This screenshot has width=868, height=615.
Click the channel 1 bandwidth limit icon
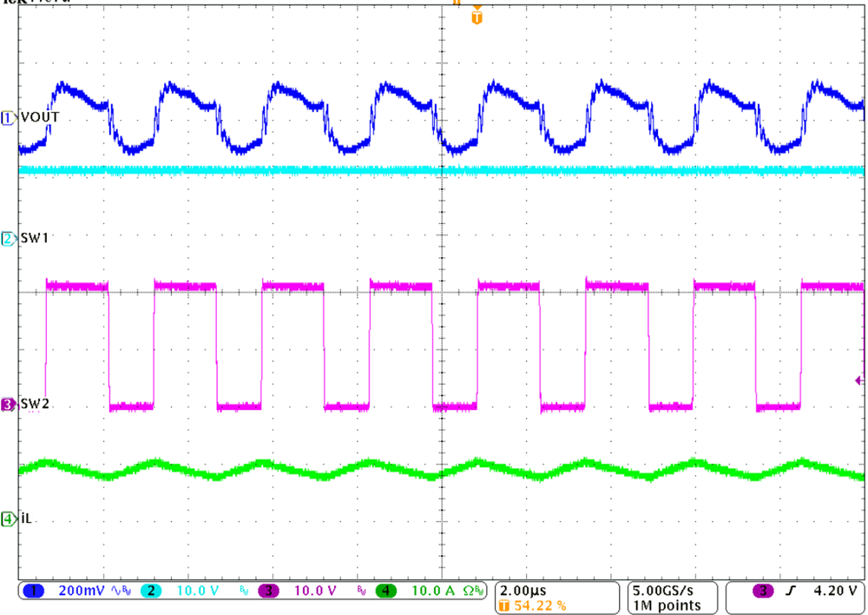(126, 589)
